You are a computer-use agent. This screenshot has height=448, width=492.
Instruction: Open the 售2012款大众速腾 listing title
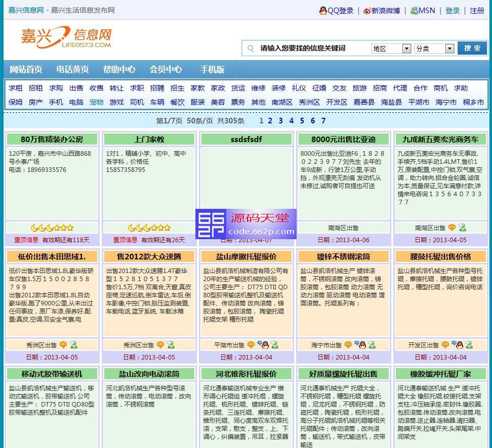149,256
